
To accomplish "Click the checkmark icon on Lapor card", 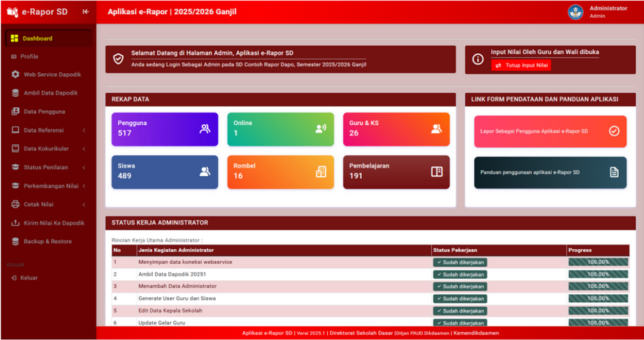I will [x=614, y=131].
